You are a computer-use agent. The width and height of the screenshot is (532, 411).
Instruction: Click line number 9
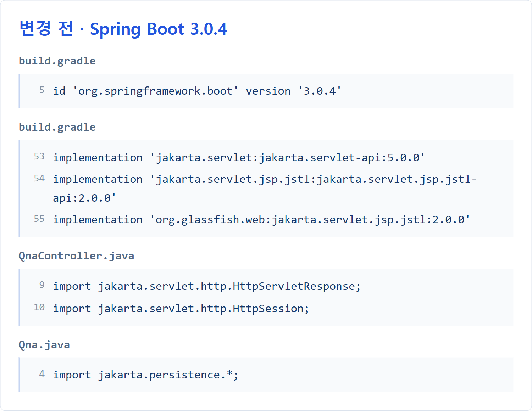click(x=42, y=285)
